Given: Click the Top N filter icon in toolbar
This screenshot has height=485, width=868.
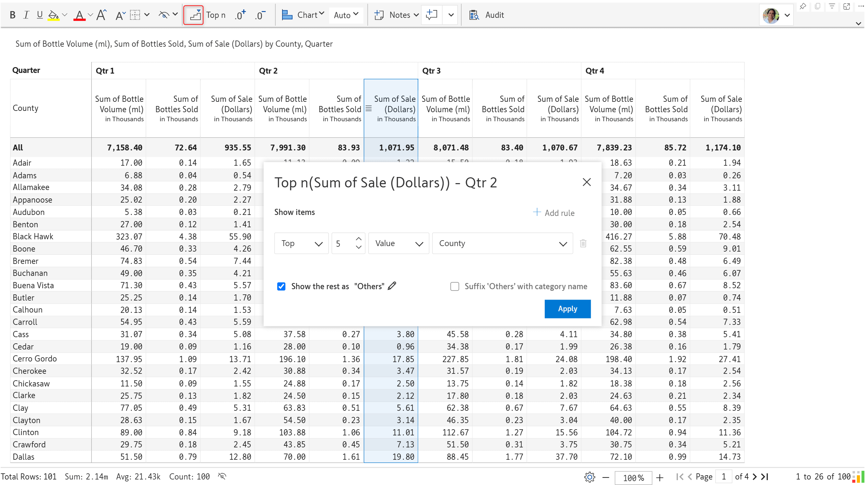Looking at the screenshot, I should click(x=193, y=15).
